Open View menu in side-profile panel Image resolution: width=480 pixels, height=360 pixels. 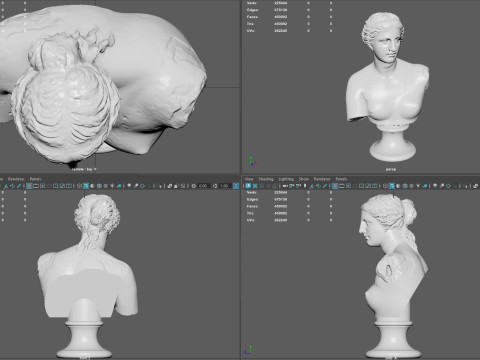click(x=249, y=179)
